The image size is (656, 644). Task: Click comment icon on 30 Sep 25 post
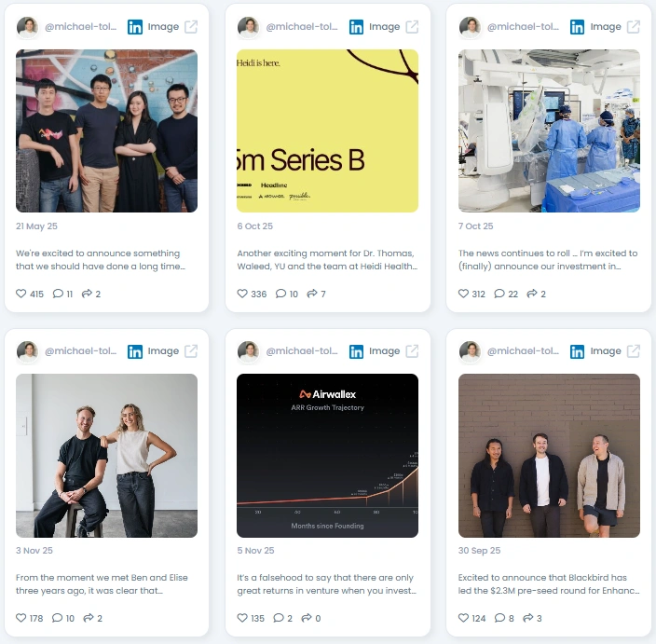499,618
